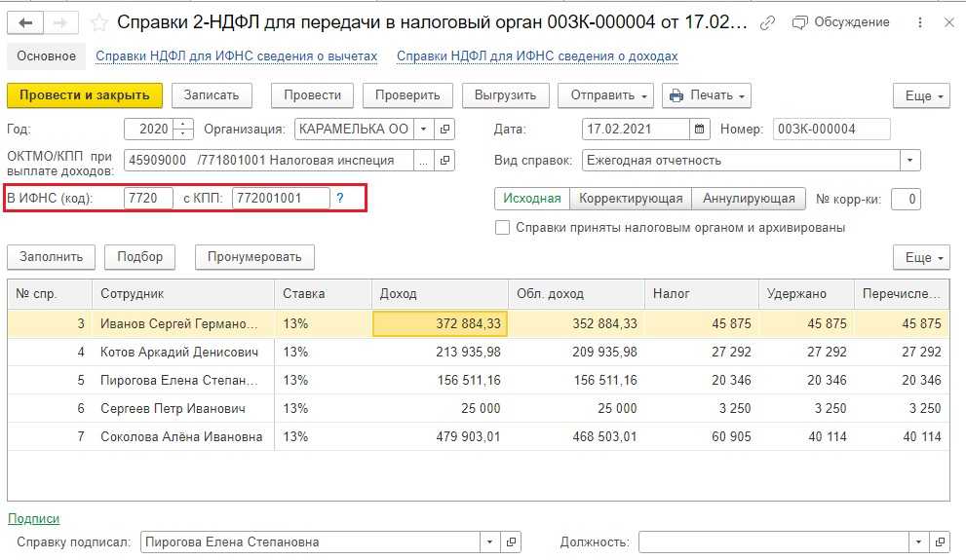Viewport: 966px width, 560px height.
Task: Expand the Должность dropdown
Action: point(918,542)
